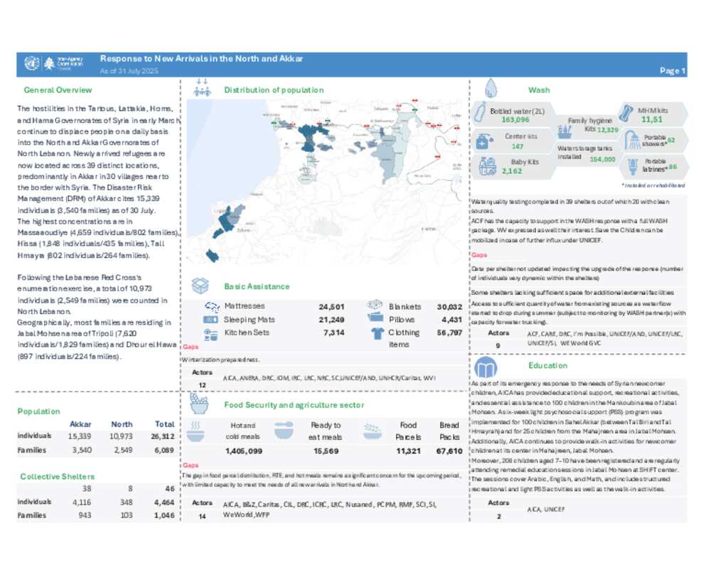Click the Portable latrines icon

click(631, 166)
